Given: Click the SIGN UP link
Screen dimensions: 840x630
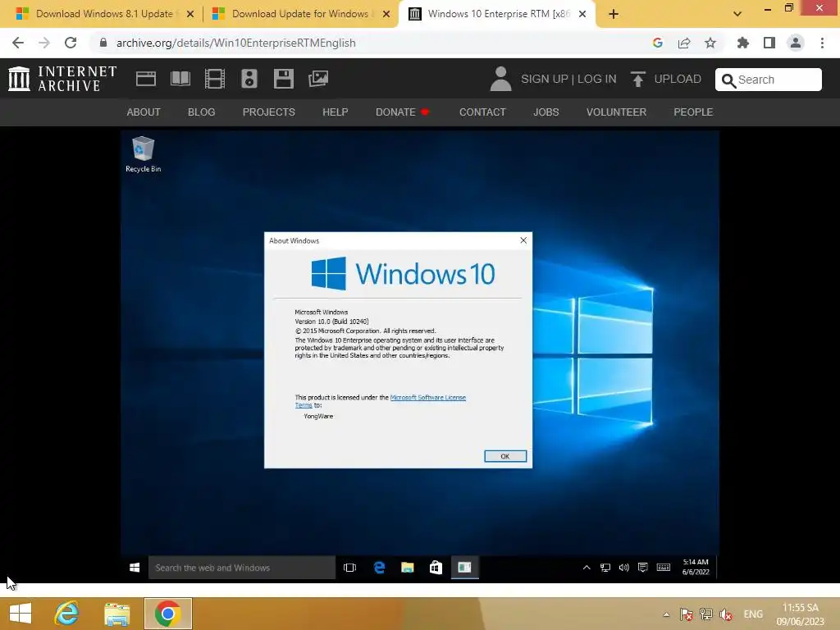Looking at the screenshot, I should coord(545,79).
